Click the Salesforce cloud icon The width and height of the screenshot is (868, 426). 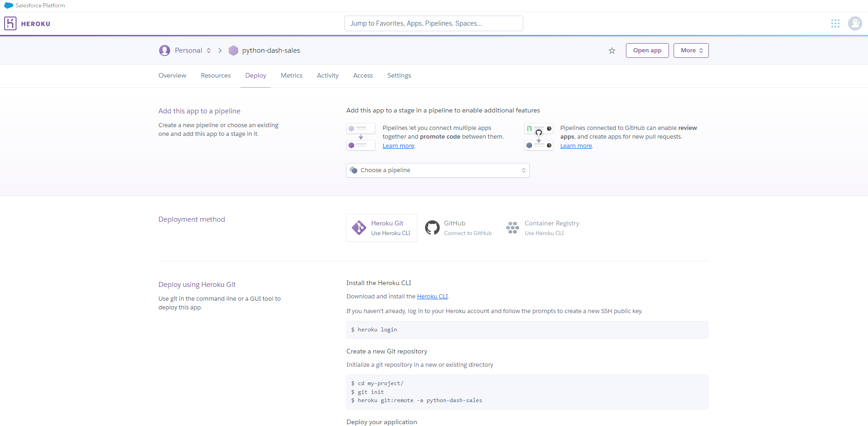[x=9, y=6]
